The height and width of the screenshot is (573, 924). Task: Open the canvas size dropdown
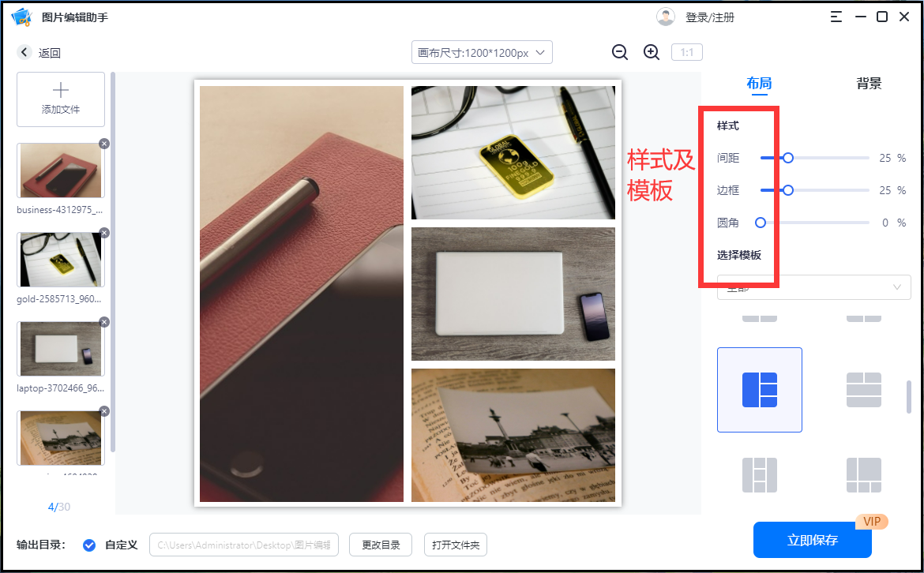coord(482,52)
